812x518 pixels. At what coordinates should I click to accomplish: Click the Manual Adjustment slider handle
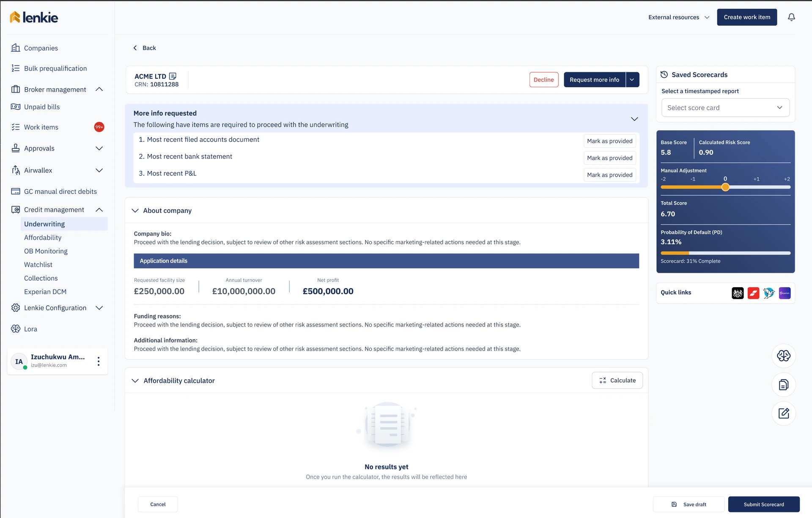(x=725, y=187)
